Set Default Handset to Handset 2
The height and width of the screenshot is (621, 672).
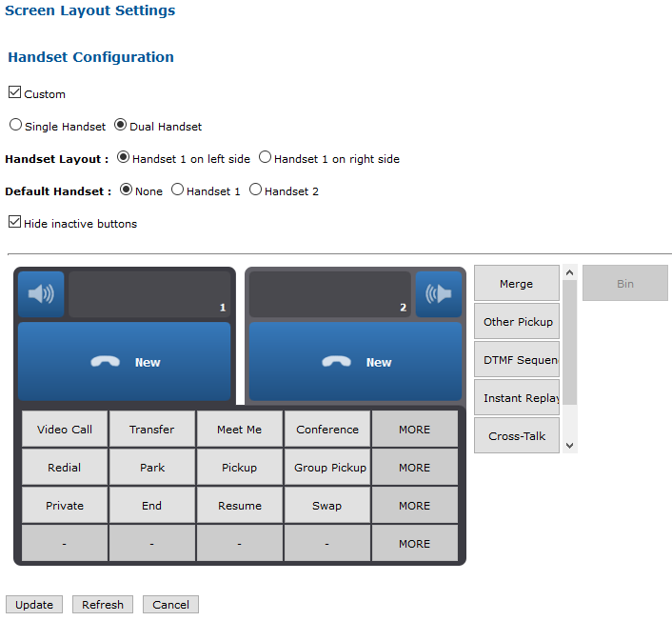(x=255, y=190)
